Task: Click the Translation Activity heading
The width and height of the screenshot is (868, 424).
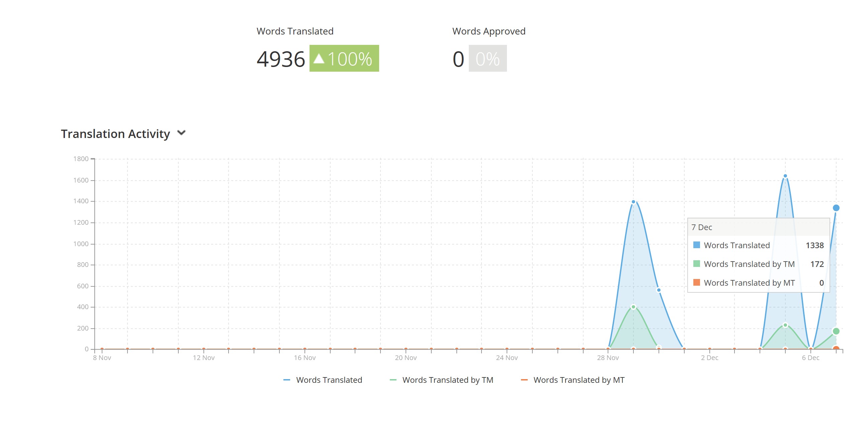Action: coord(115,134)
